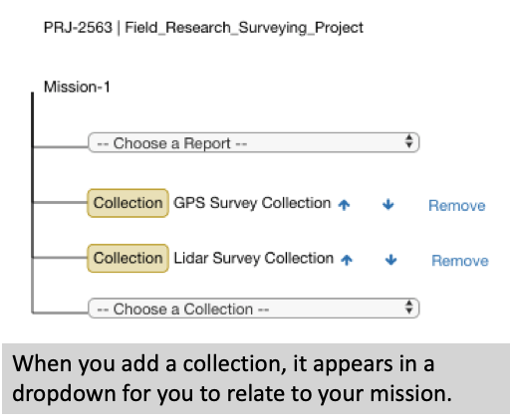Click the Choose a Collection stepper arrows

[409, 308]
